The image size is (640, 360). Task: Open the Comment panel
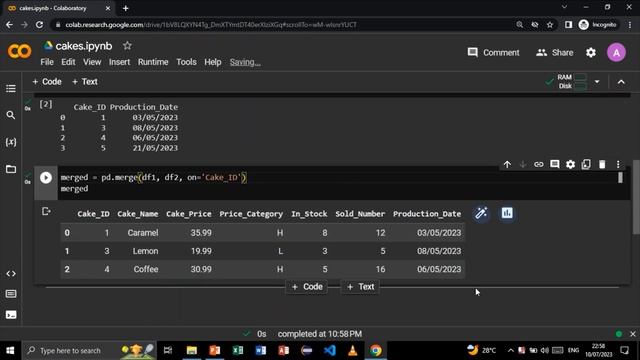[x=493, y=53]
